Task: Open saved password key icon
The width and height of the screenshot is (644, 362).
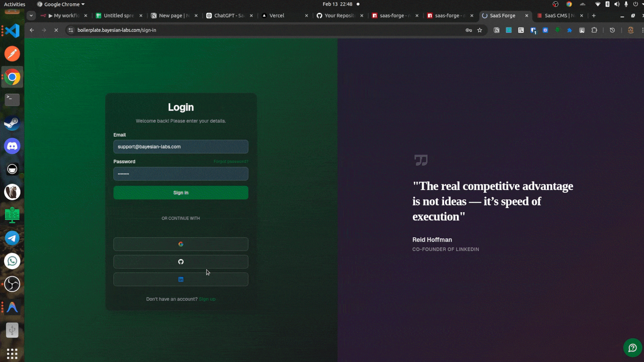Action: (x=469, y=30)
